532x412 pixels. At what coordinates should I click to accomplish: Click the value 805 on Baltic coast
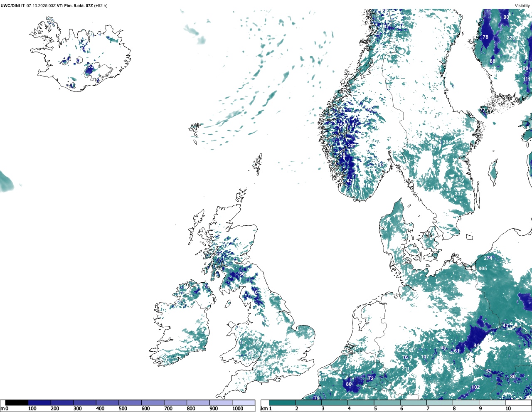(x=483, y=269)
